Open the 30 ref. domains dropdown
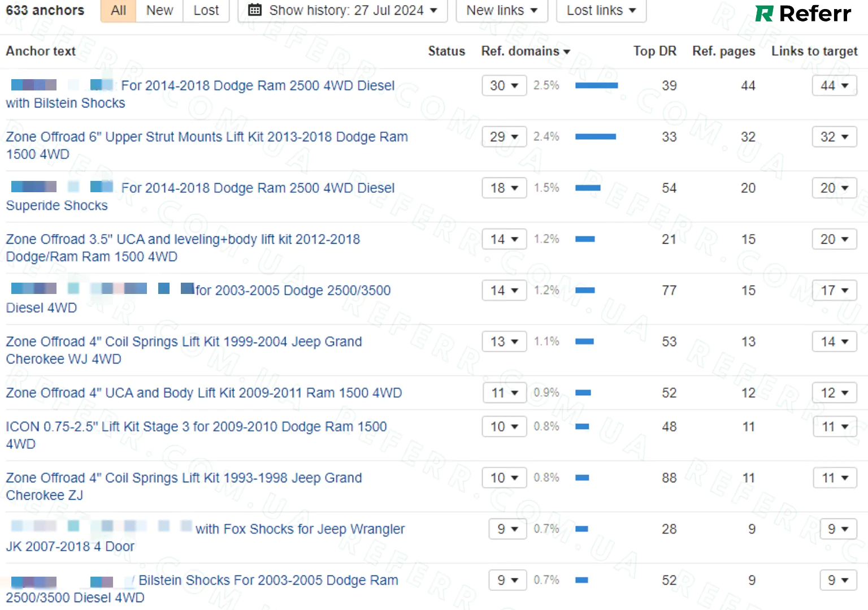This screenshot has width=868, height=610. click(x=504, y=85)
